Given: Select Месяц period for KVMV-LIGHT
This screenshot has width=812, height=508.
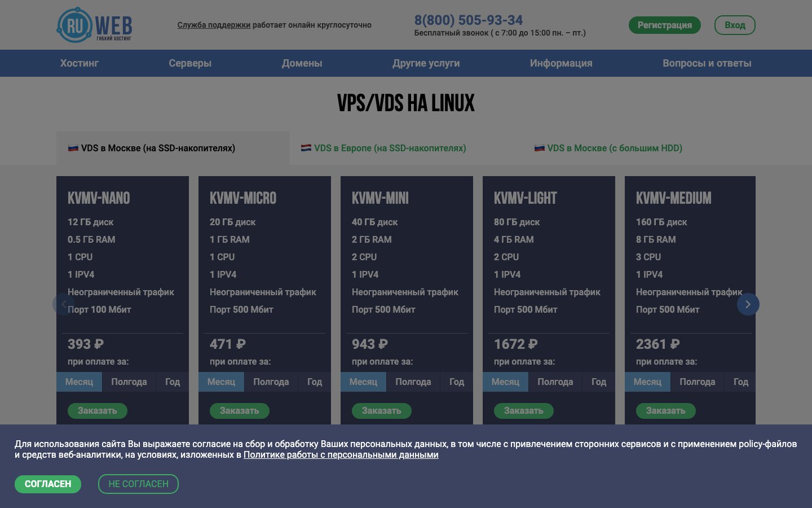Looking at the screenshot, I should point(505,382).
